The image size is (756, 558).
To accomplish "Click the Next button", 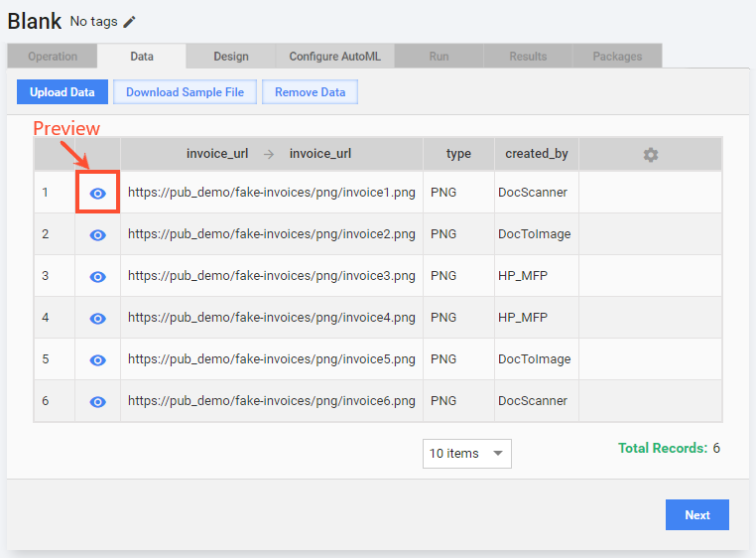I will click(x=697, y=514).
